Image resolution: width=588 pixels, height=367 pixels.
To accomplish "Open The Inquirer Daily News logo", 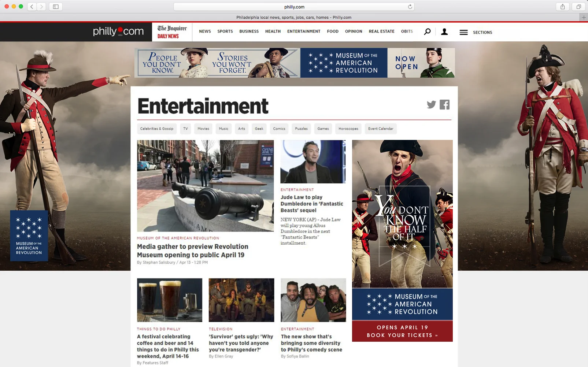I will click(x=172, y=32).
